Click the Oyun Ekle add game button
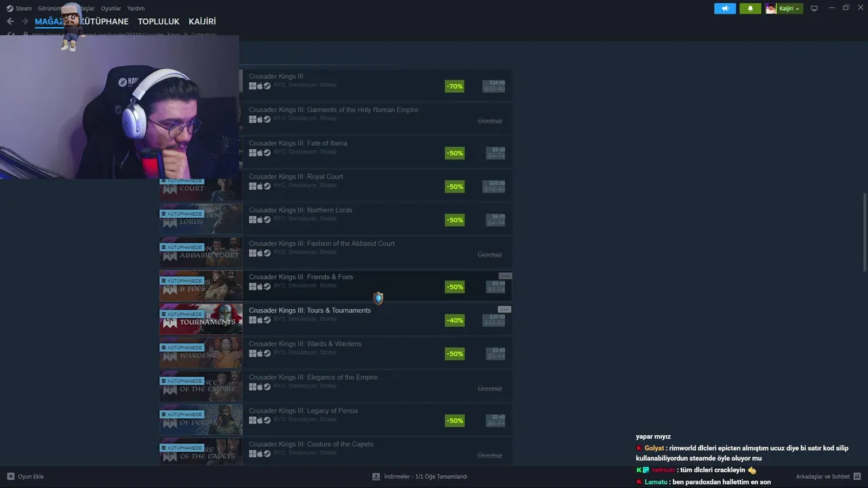 click(x=25, y=476)
